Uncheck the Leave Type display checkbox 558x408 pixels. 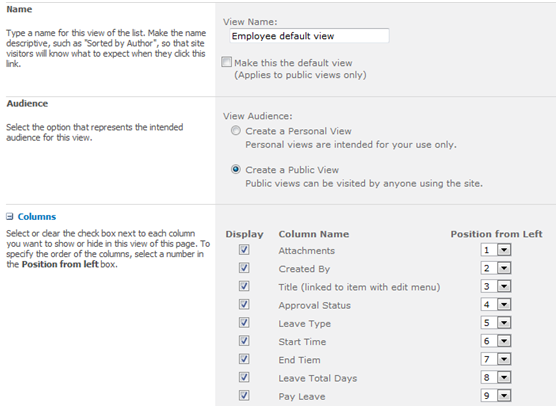(244, 323)
